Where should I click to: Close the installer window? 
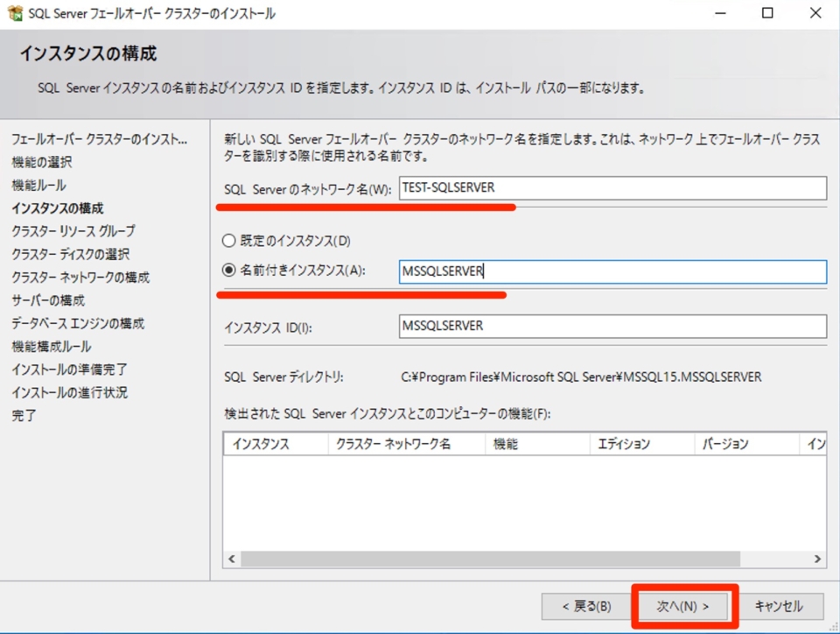[815, 13]
